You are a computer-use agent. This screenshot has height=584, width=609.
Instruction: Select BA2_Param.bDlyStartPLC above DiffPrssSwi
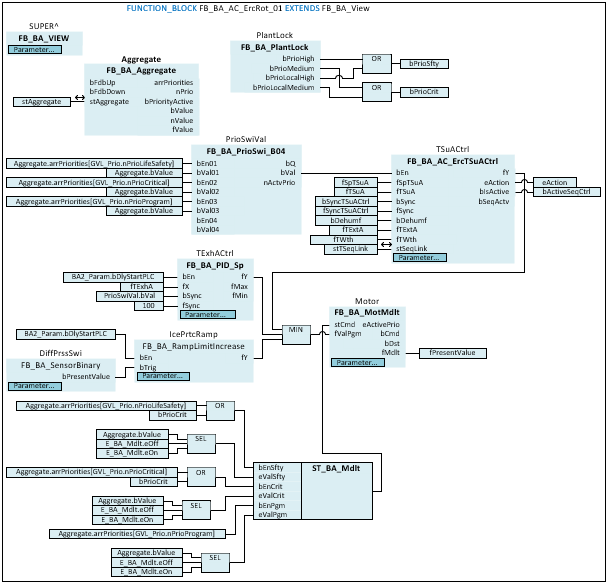click(x=66, y=334)
